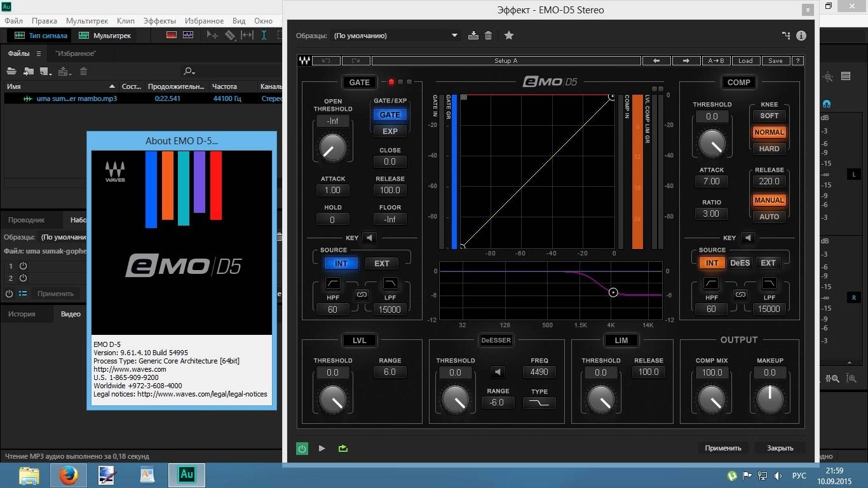Set compressor release to AUTO
The height and width of the screenshot is (488, 868).
point(769,217)
